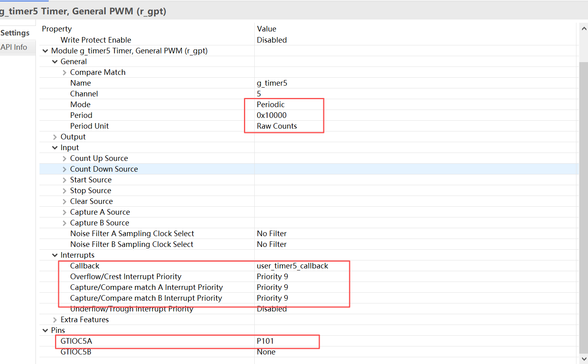Screen dimensions: 588x364
Task: Open Capture/Compare match A Interrupt Priority value
Action: pyautogui.click(x=272, y=287)
